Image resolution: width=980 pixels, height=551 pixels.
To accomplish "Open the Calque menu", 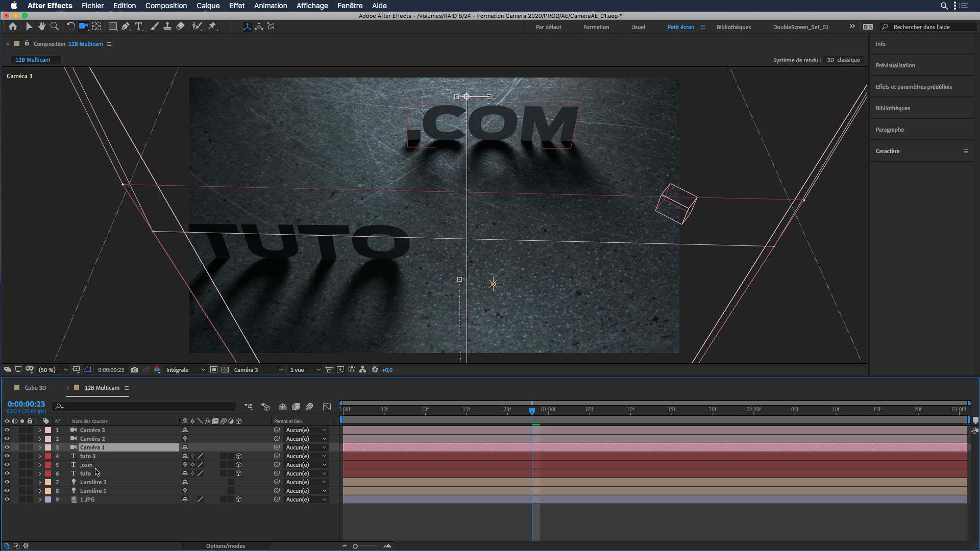I will (208, 6).
